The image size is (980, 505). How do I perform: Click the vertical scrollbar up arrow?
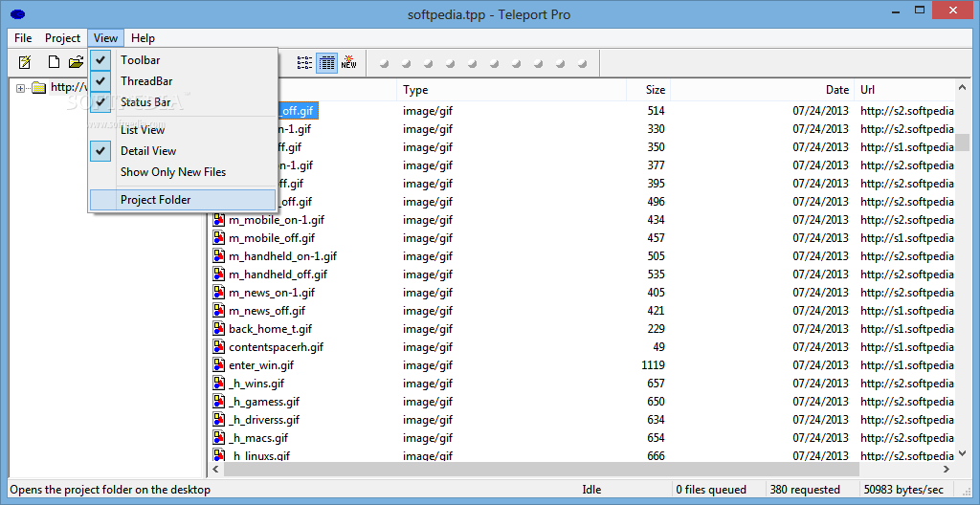963,89
